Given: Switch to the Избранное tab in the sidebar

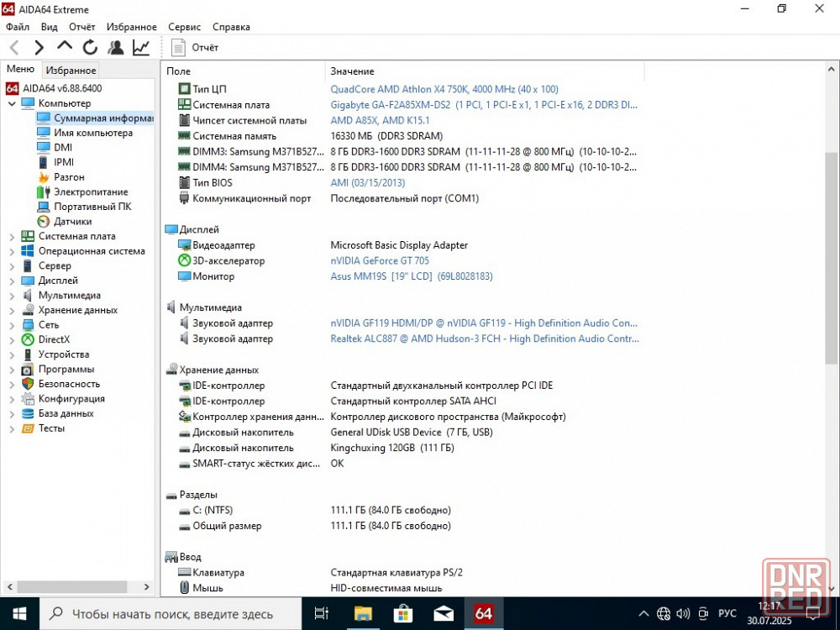Looking at the screenshot, I should (71, 71).
